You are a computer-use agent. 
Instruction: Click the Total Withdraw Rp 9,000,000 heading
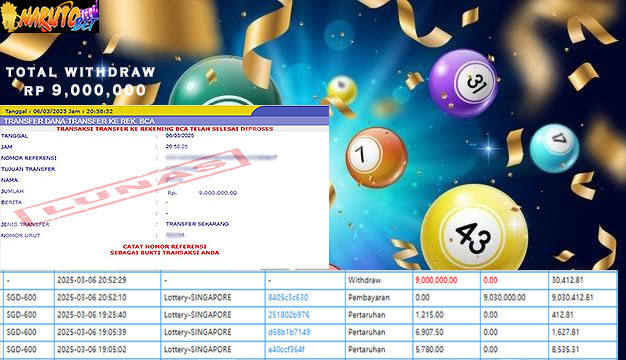click(x=81, y=81)
